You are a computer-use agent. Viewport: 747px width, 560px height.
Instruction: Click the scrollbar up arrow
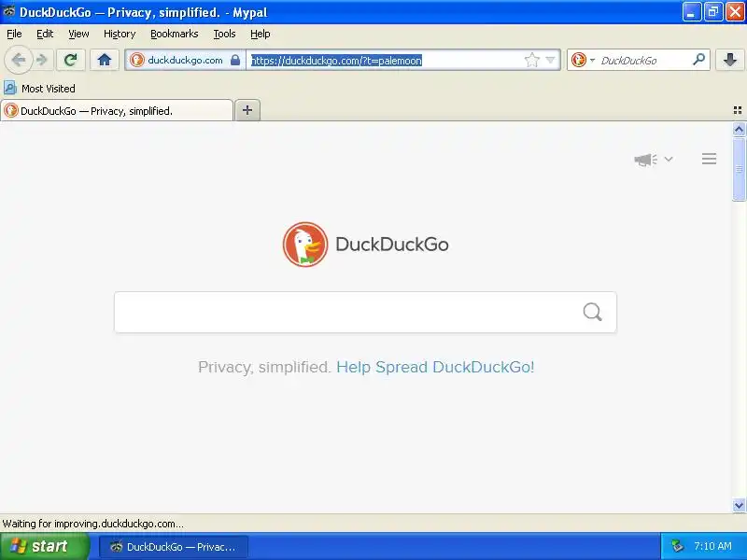[739, 129]
